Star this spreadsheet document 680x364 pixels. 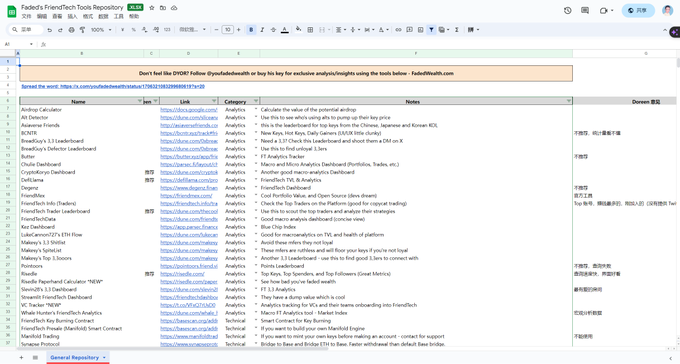pyautogui.click(x=152, y=8)
